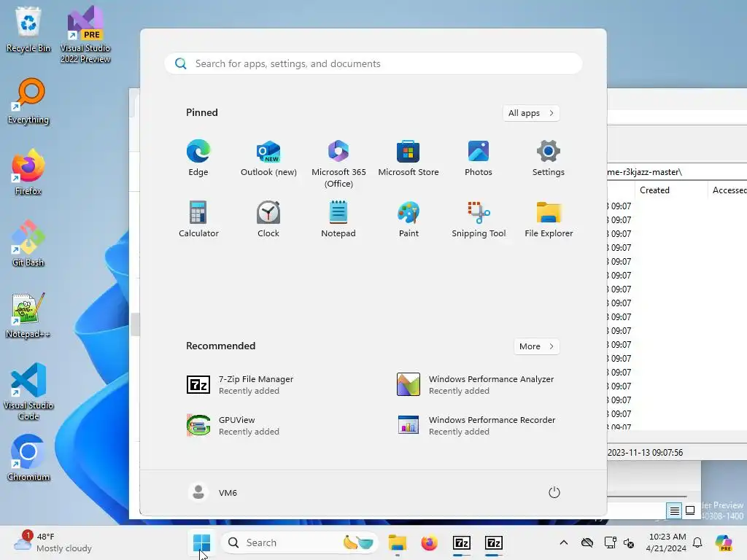Screen dimensions: 747x560
Task: Select the Firefox desktop shortcut
Action: (x=28, y=172)
